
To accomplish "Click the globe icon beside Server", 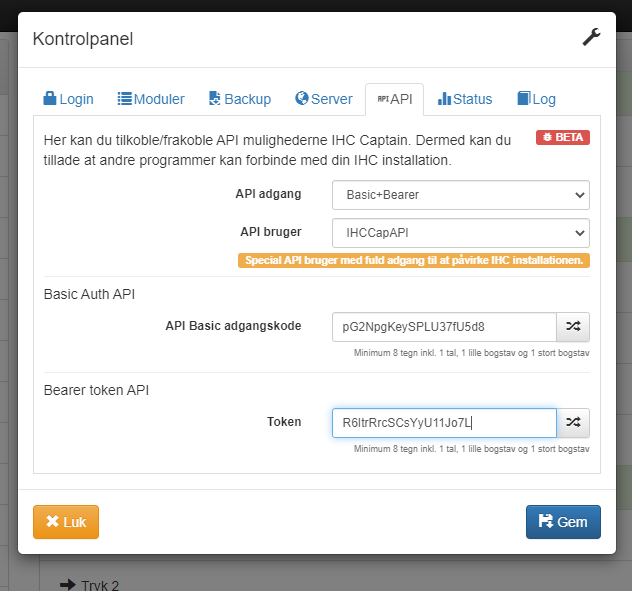I will [302, 98].
